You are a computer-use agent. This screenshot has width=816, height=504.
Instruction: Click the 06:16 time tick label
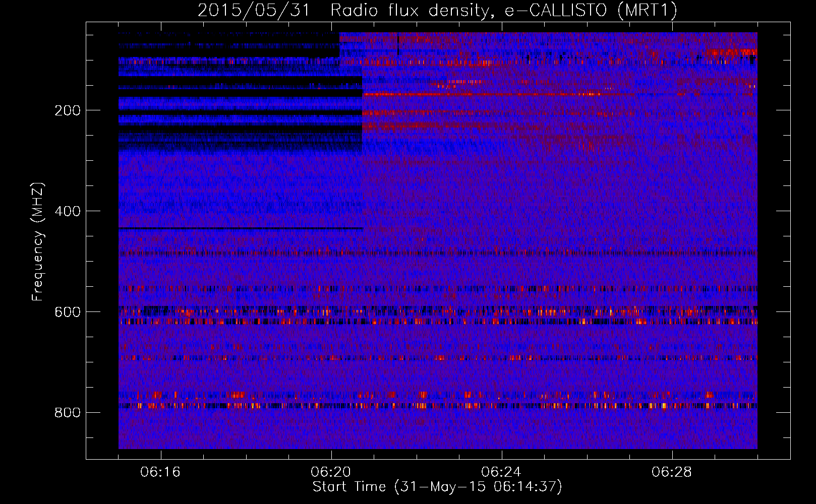(160, 472)
